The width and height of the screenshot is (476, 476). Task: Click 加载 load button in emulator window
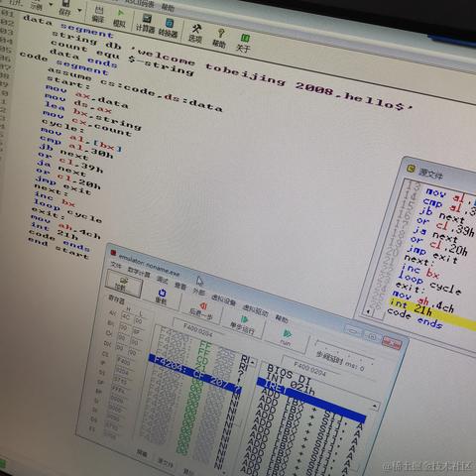[x=123, y=285]
